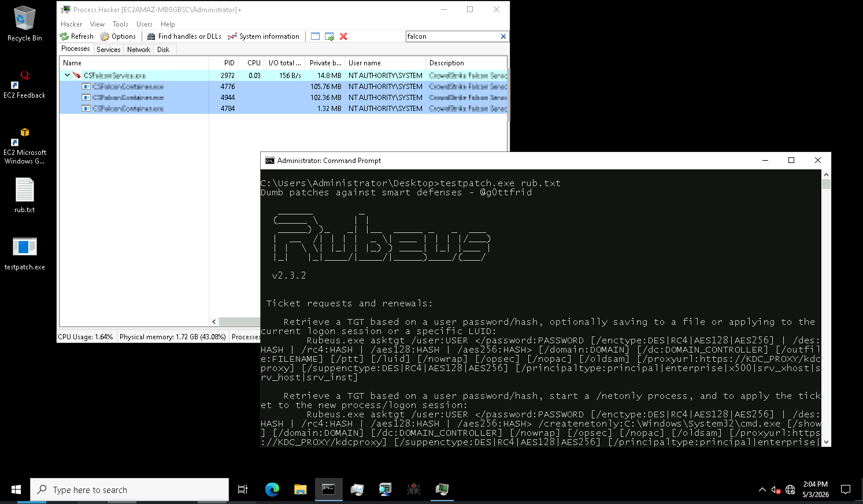Screen dimensions: 863x504
Task: Open Task View from the taskbar
Action: coord(243,490)
